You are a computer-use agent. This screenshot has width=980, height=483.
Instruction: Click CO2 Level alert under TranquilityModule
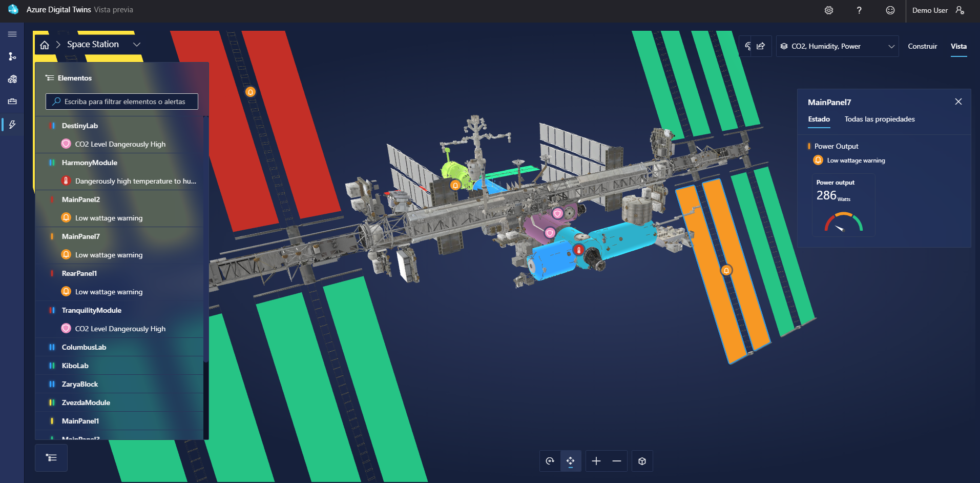pyautogui.click(x=119, y=329)
